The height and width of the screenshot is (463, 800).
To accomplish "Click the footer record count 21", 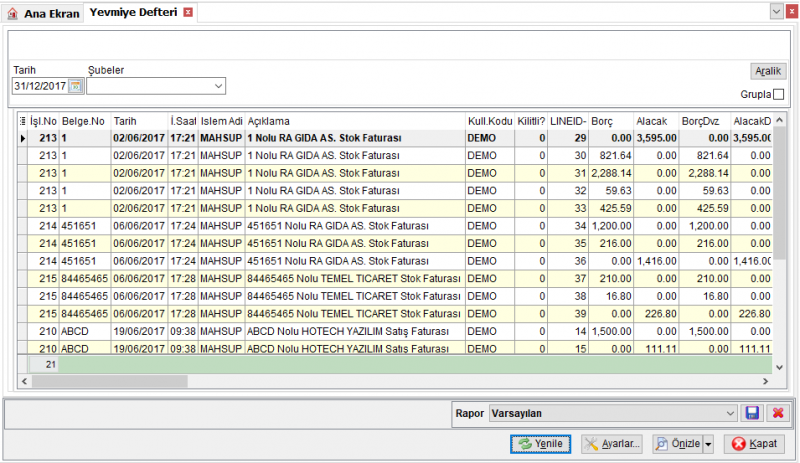I will pos(44,364).
